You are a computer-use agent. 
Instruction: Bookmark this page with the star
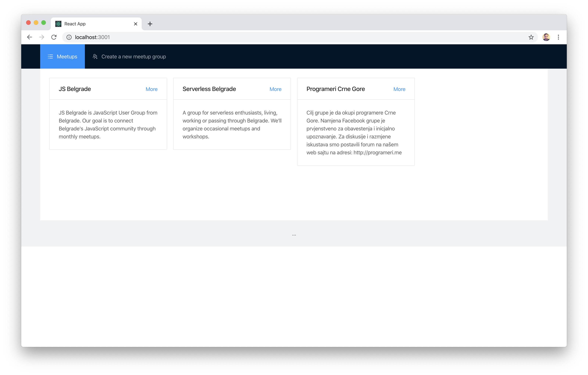click(x=531, y=37)
